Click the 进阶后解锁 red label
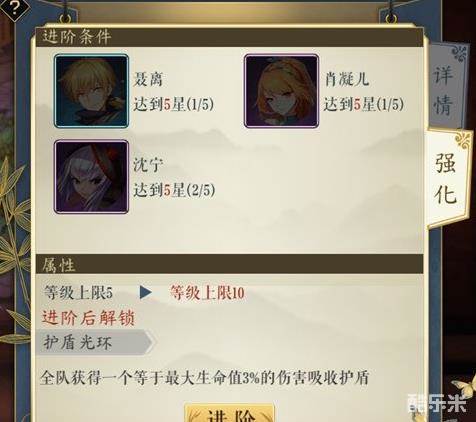Screen dimensions: 476x422 88,318
